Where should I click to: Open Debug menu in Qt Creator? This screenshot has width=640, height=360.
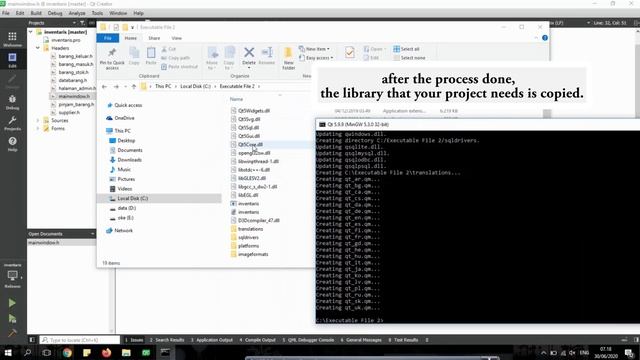coord(55,13)
